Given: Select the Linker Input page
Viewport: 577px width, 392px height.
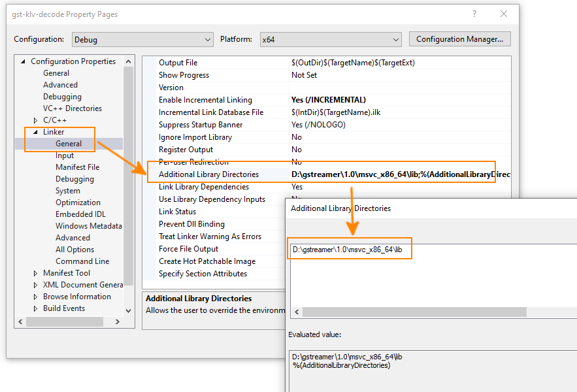Looking at the screenshot, I should pyautogui.click(x=65, y=155).
